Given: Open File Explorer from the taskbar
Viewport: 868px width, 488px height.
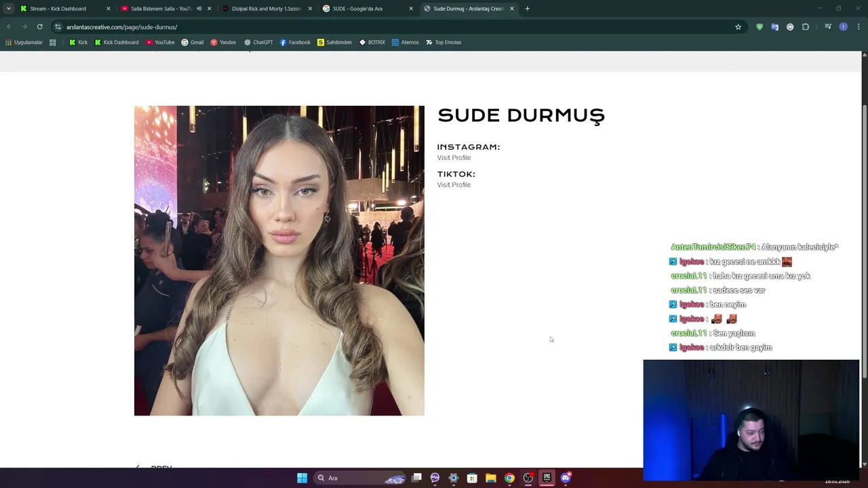Looking at the screenshot, I should [491, 478].
